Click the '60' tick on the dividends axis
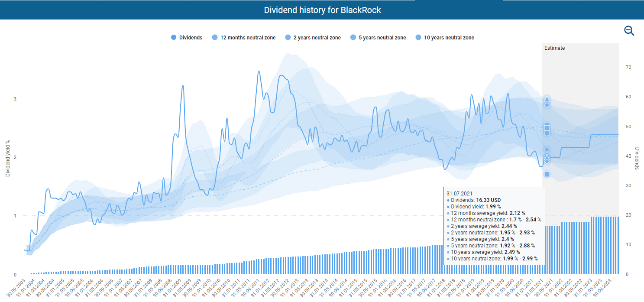The height and width of the screenshot is (302, 644). point(628,97)
